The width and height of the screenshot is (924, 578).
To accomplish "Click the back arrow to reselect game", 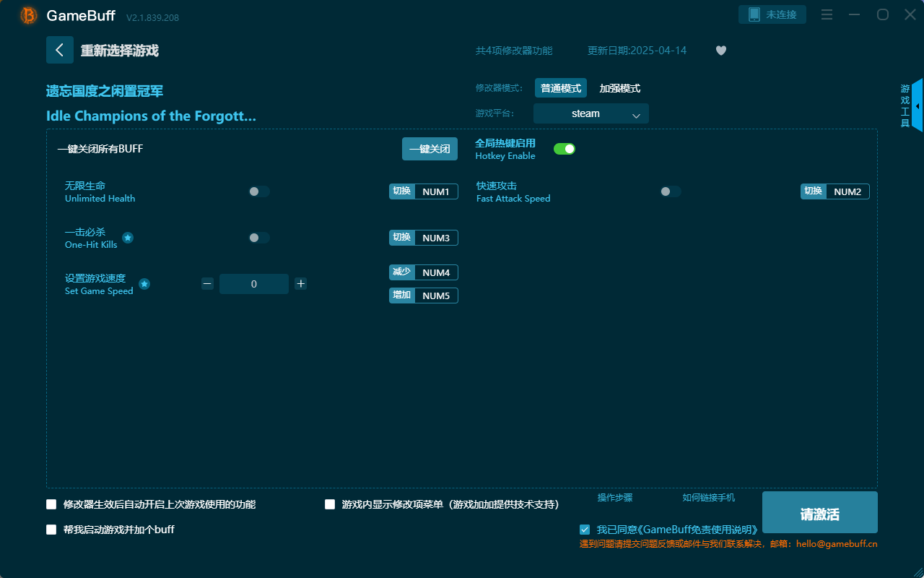I will [60, 49].
